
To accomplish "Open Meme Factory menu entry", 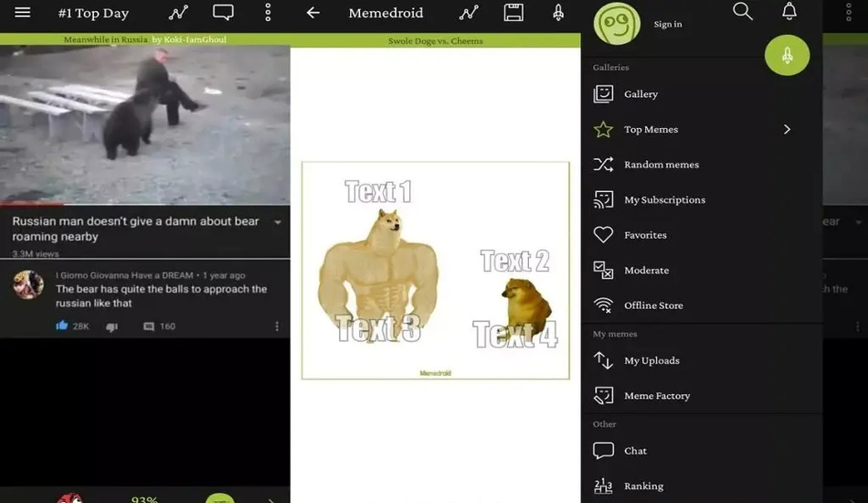I will pos(656,396).
